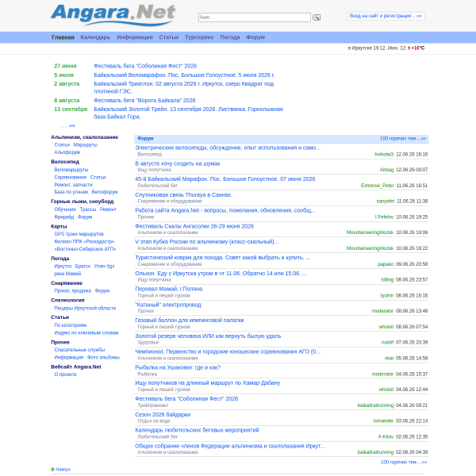The width and height of the screenshot is (476, 476).
Task: Open the site login and registration link
Action: [386, 16]
